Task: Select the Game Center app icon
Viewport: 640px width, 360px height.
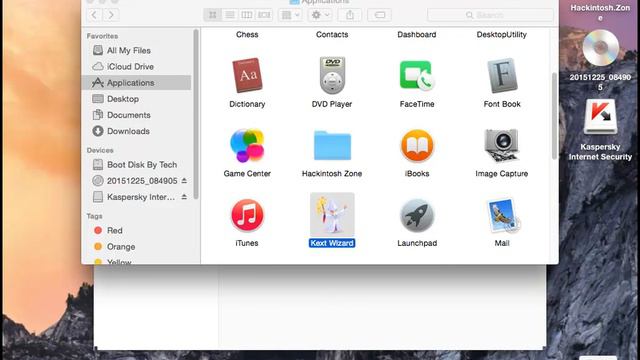Action: (x=247, y=145)
